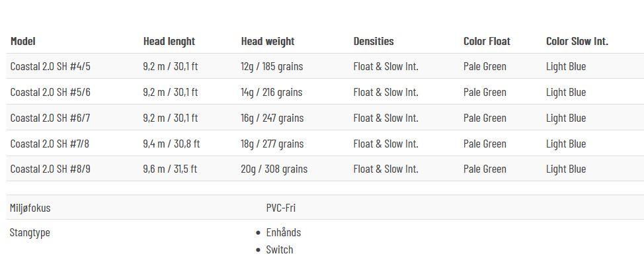Click the 20g / 308 grains cell
Image resolution: width=644 pixels, height=266 pixels.
(274, 169)
